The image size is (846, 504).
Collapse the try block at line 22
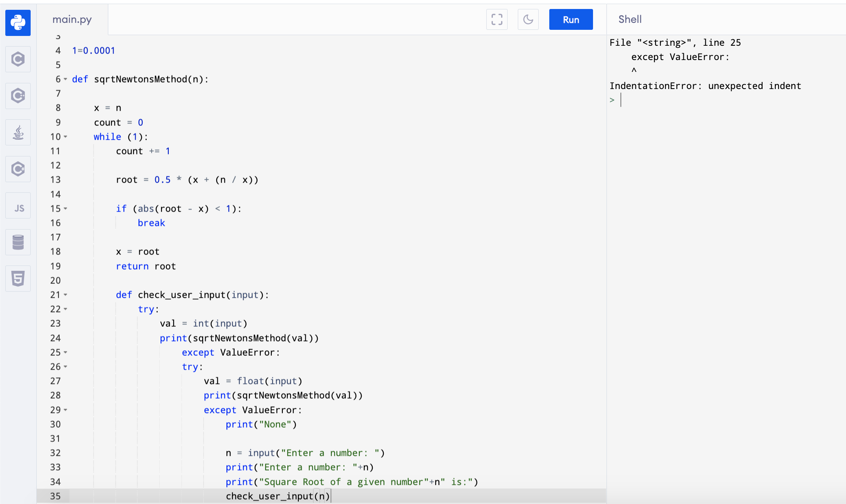[65, 309]
